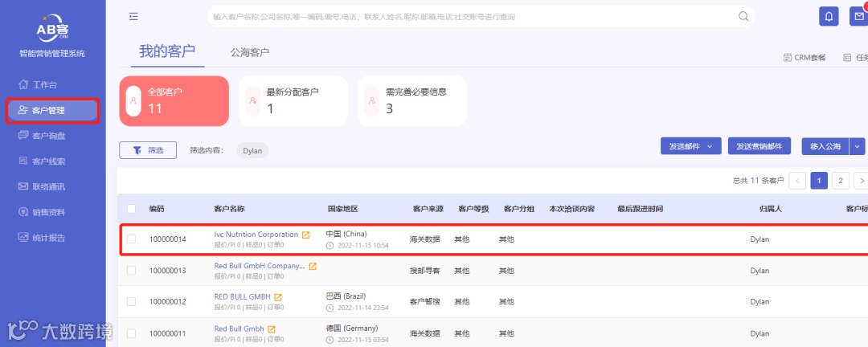Click the 客户等级 column header

(x=473, y=209)
